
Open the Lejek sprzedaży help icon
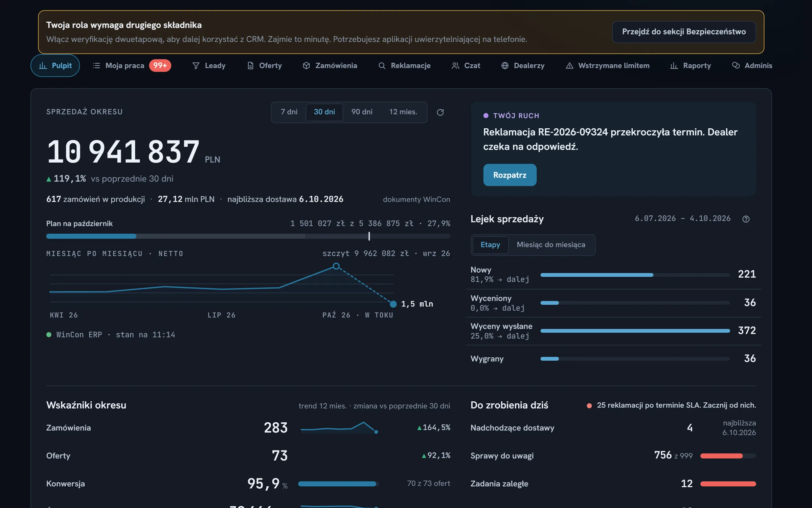pyautogui.click(x=746, y=219)
